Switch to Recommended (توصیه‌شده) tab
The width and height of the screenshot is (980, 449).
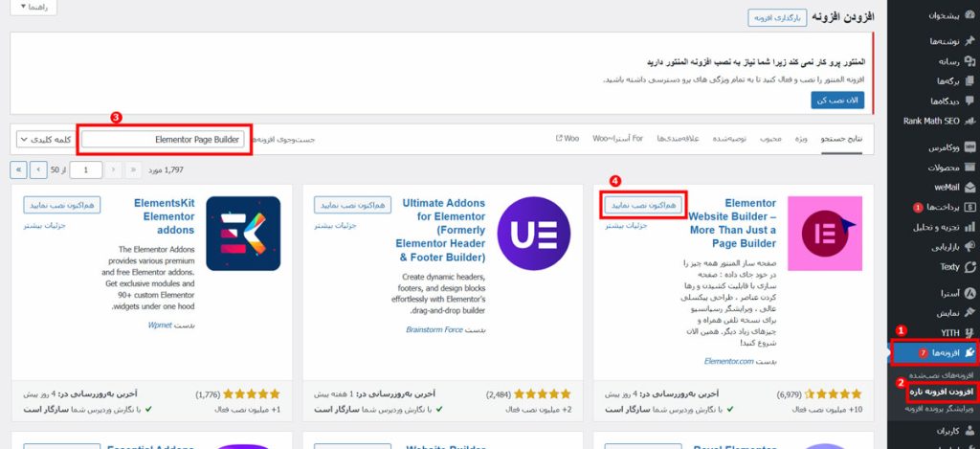click(729, 138)
